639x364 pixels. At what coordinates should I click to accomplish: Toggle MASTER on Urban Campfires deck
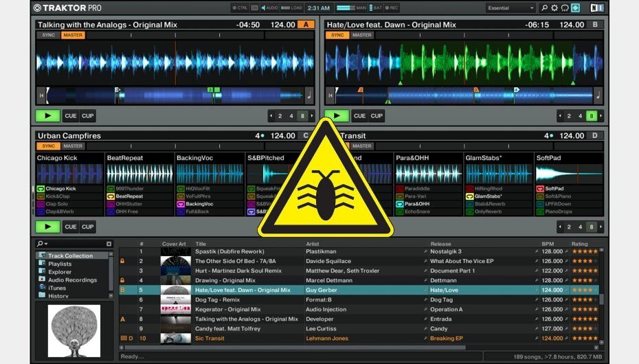click(73, 146)
